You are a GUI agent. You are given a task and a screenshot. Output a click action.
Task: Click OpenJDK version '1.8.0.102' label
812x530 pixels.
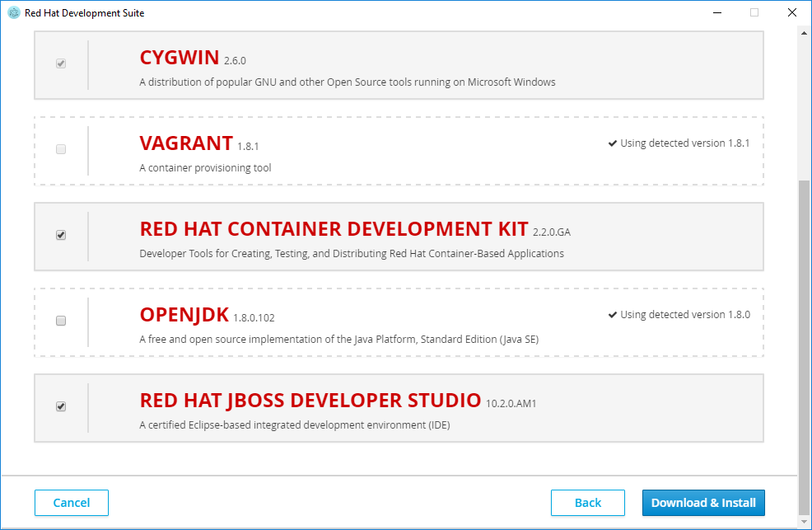coord(254,318)
